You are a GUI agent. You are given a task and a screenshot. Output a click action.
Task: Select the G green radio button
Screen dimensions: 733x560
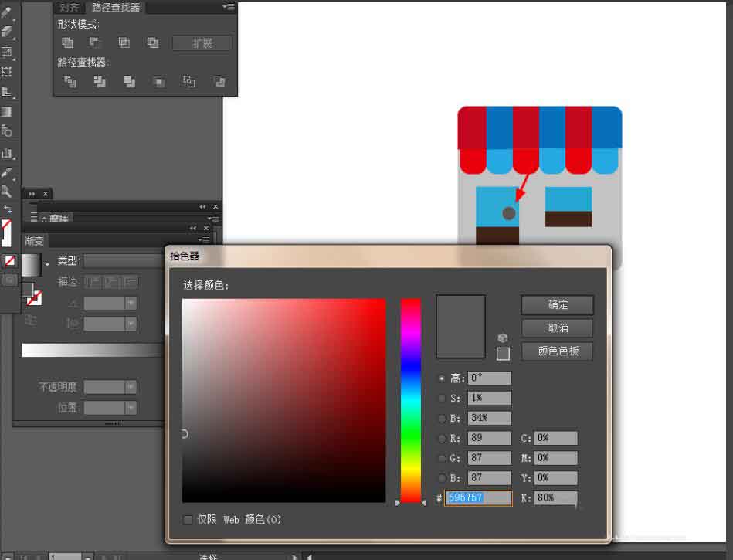pos(441,459)
